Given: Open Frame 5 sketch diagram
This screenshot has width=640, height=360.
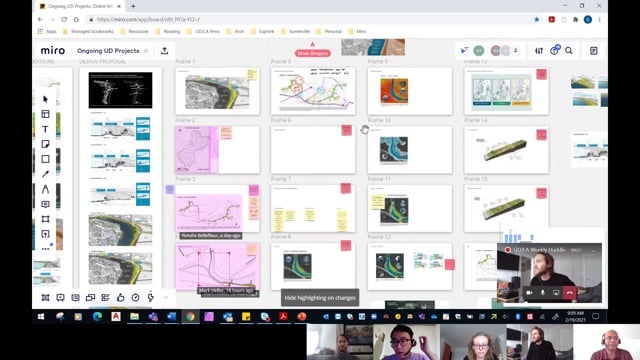Looking at the screenshot, I should tap(313, 92).
